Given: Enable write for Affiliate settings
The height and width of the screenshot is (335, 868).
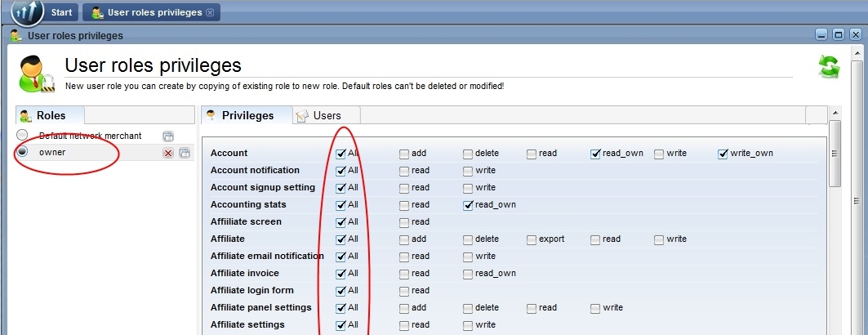Looking at the screenshot, I should 469,325.
